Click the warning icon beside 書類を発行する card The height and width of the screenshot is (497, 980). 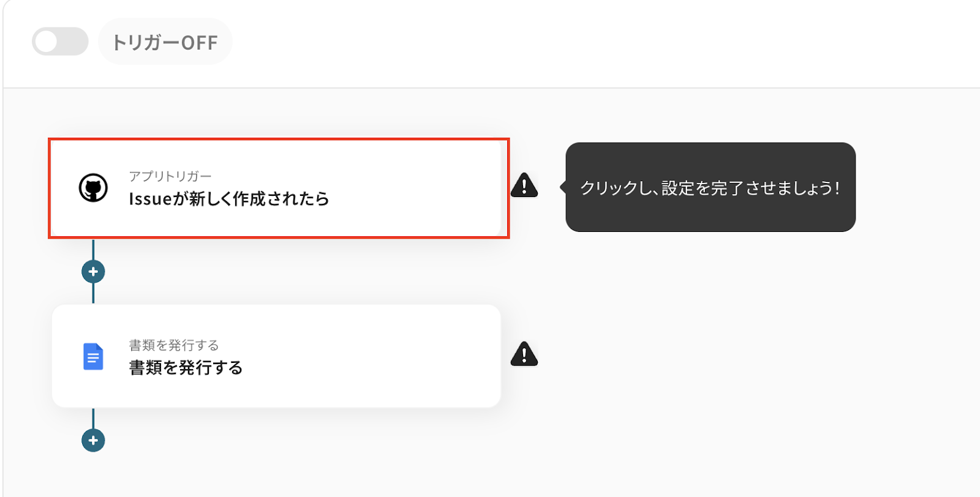524,354
